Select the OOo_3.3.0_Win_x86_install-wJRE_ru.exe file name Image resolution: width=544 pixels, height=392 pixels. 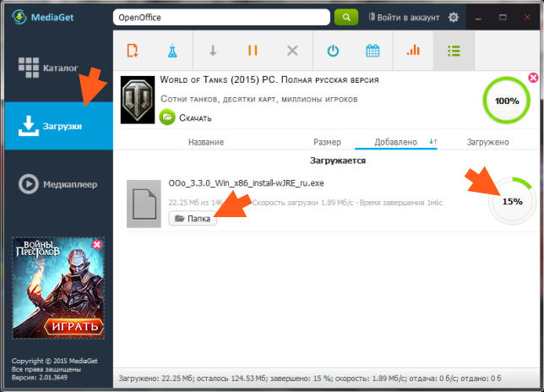pyautogui.click(x=246, y=182)
